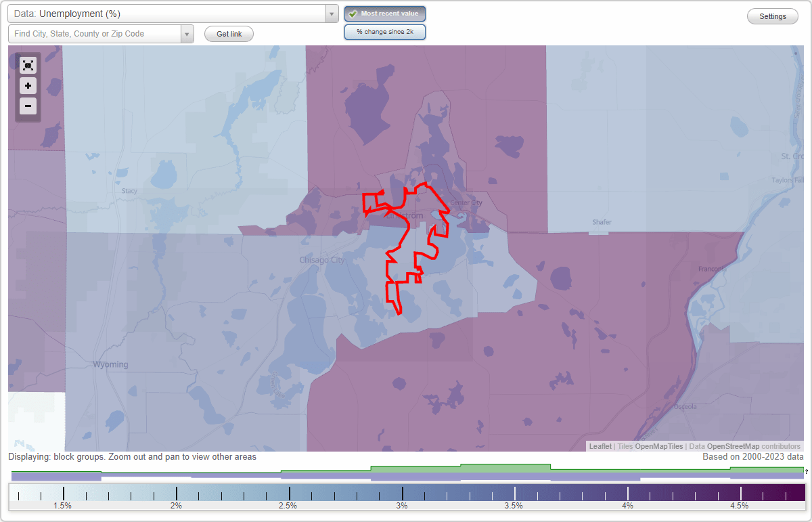The image size is (812, 522).
Task: Click the Chisago City map label
Action: pos(322,260)
